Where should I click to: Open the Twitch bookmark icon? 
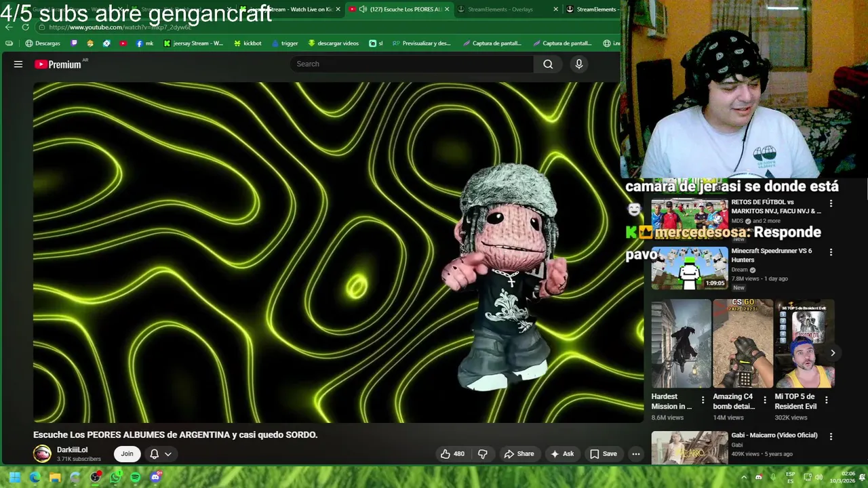pyautogui.click(x=75, y=43)
